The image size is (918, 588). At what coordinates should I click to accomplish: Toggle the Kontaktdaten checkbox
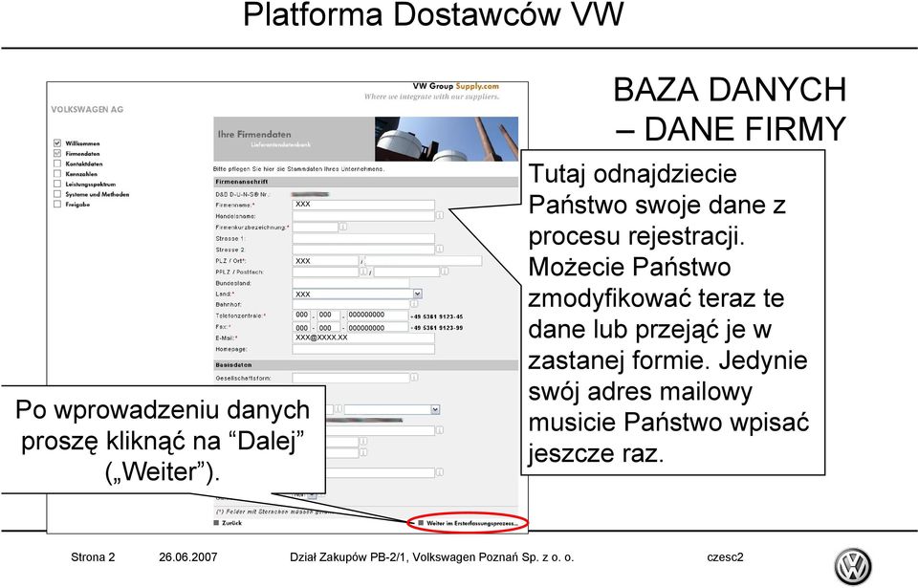[57, 163]
